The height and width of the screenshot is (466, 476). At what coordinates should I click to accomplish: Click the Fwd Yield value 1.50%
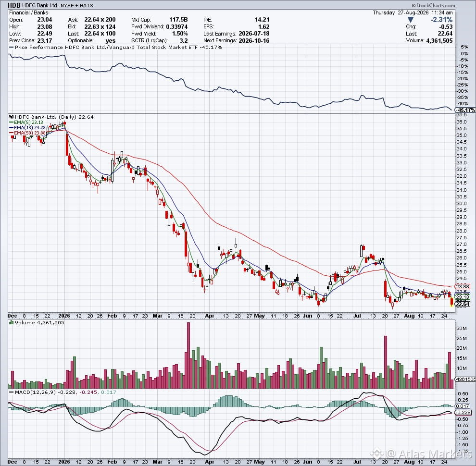180,33
